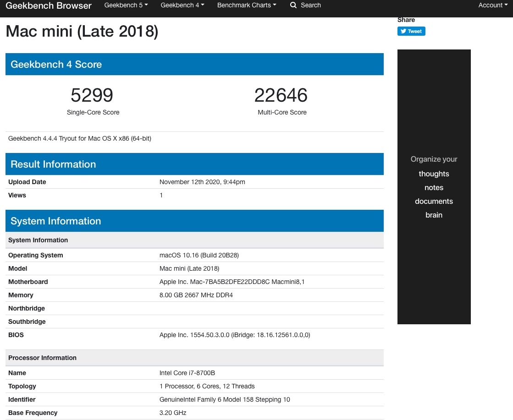Click the Organize your thoughts advertisement
The width and height of the screenshot is (513, 420).
tap(434, 186)
